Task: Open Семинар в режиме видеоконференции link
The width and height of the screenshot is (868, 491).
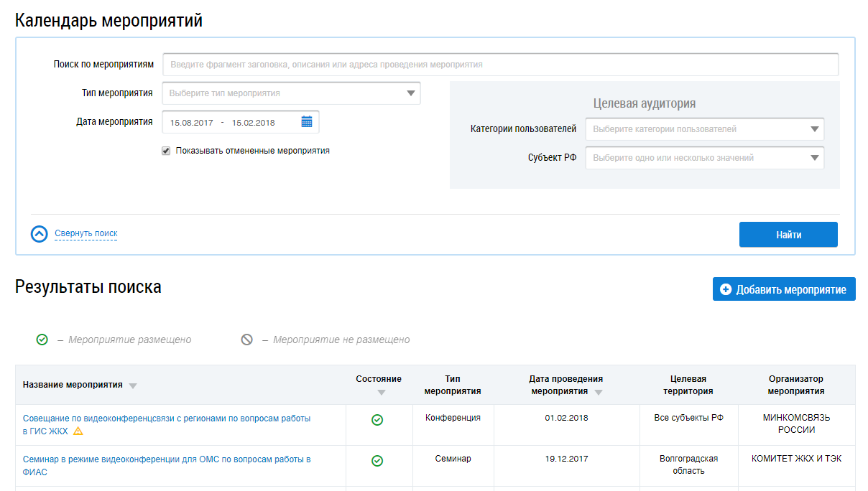Action: coord(167,459)
